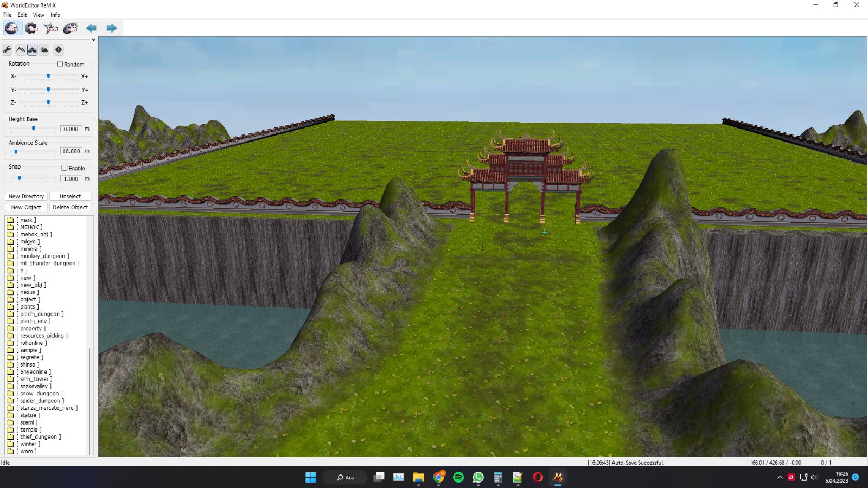Switch to the World editor mode
Viewport: 868px width, 488px height.
click(x=11, y=28)
